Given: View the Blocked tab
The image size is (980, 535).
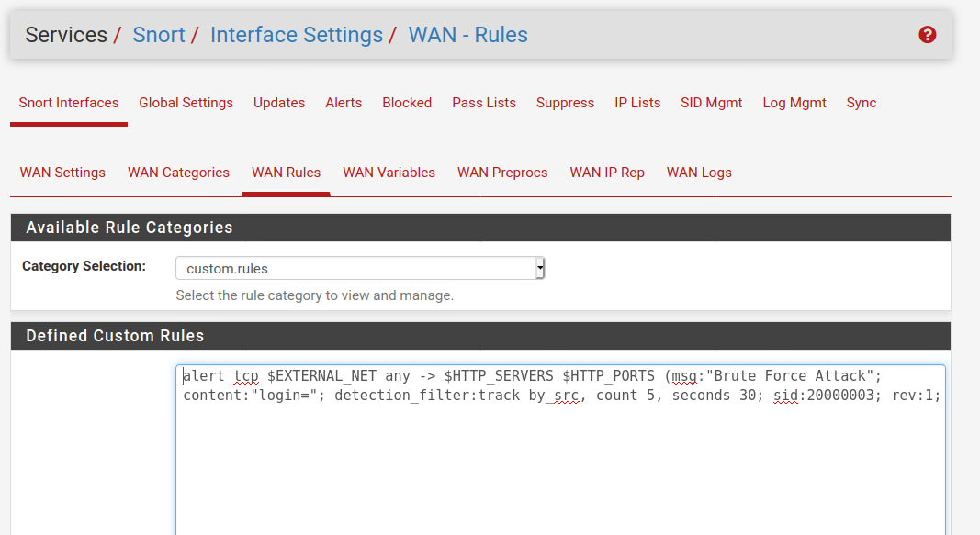Looking at the screenshot, I should pyautogui.click(x=407, y=103).
